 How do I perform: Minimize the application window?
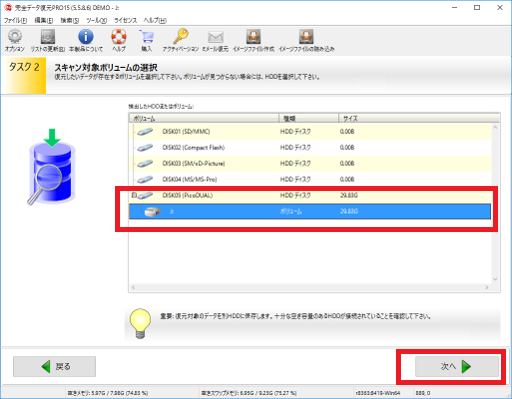coord(454,8)
